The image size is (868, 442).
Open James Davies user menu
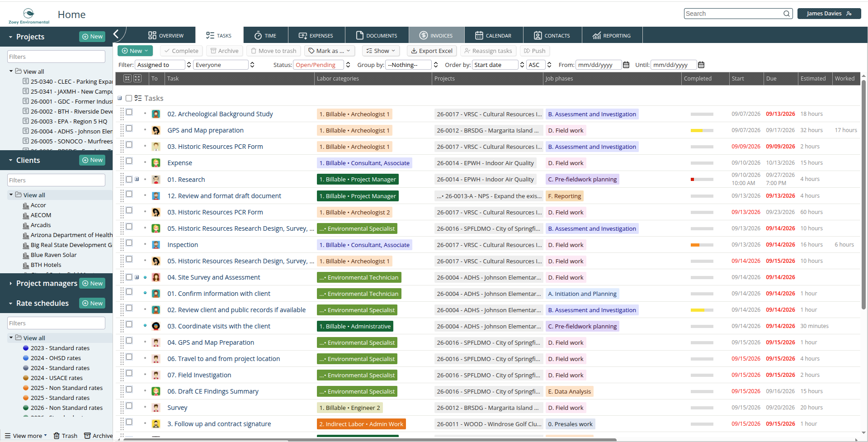pyautogui.click(x=829, y=14)
